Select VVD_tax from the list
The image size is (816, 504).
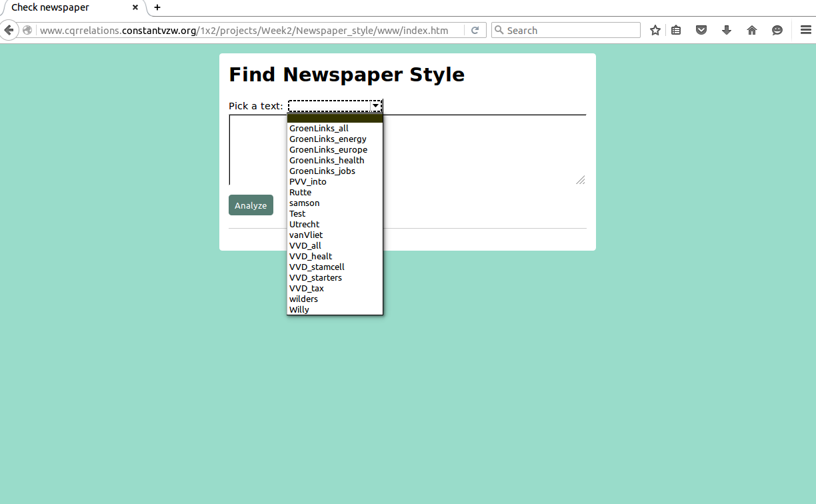pyautogui.click(x=335, y=289)
